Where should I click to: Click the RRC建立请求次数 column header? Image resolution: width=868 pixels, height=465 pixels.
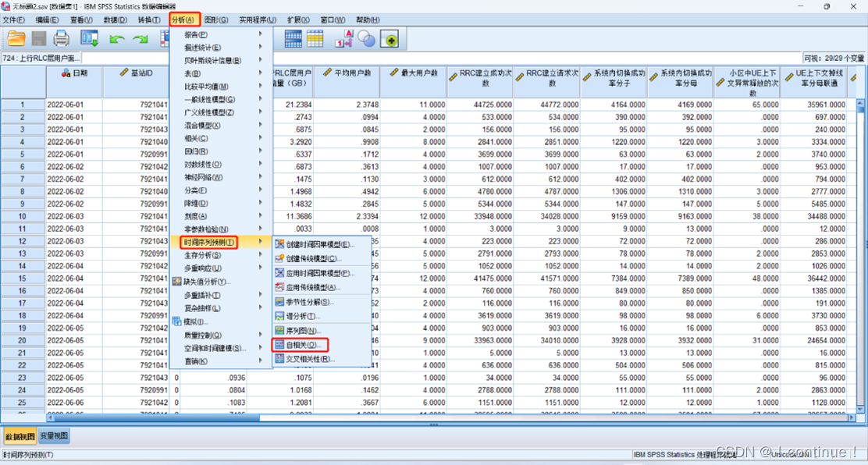(547, 82)
